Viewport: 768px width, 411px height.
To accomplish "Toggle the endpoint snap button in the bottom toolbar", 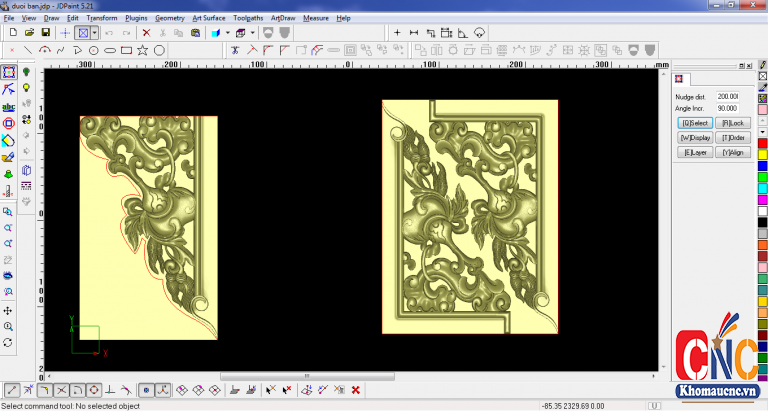I will [x=10, y=389].
